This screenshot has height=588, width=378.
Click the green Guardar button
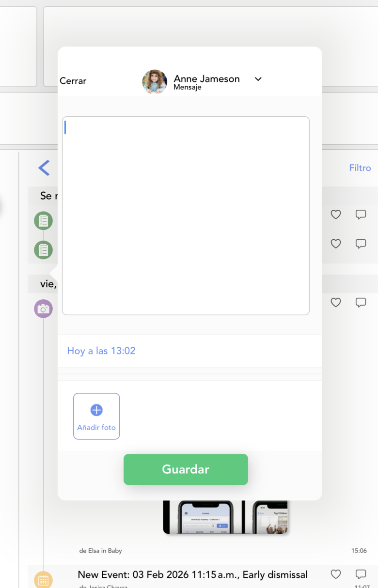186,469
